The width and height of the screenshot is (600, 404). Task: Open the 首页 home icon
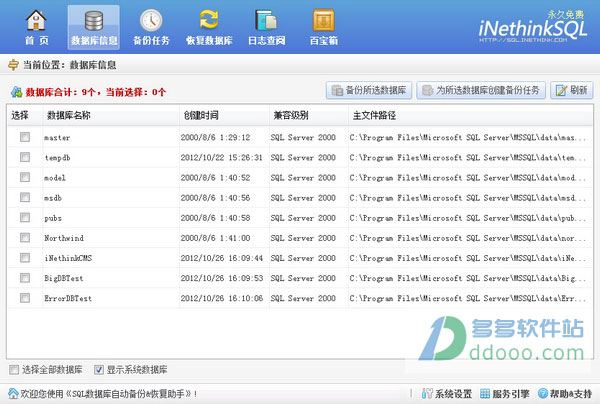point(36,20)
